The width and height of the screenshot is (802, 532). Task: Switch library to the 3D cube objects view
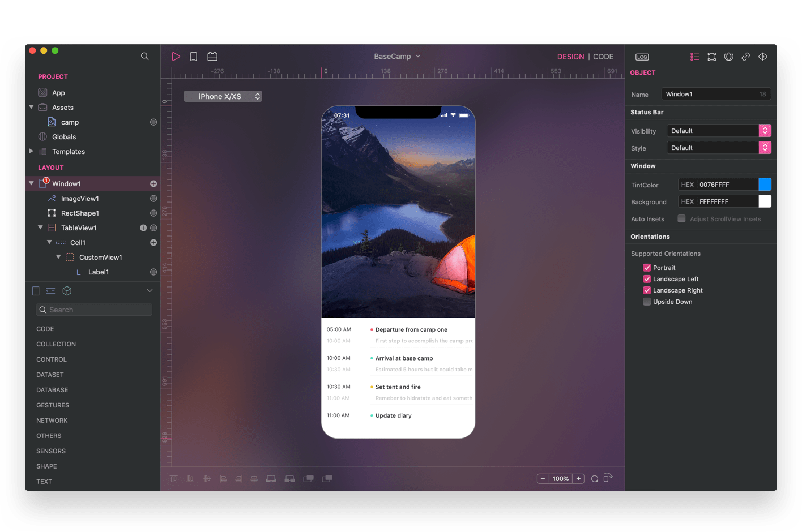pos(67,291)
